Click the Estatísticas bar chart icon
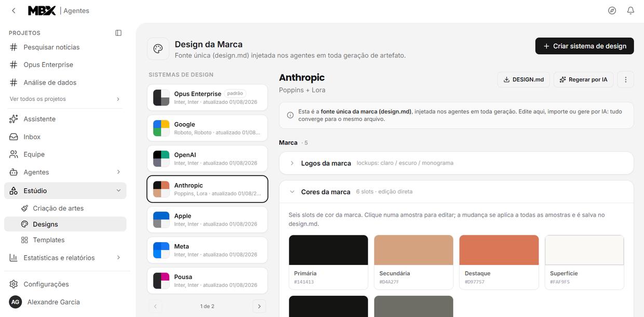 point(14,258)
